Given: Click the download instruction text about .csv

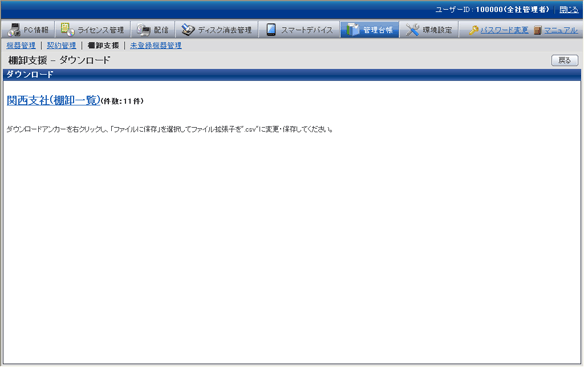Looking at the screenshot, I should (169, 129).
